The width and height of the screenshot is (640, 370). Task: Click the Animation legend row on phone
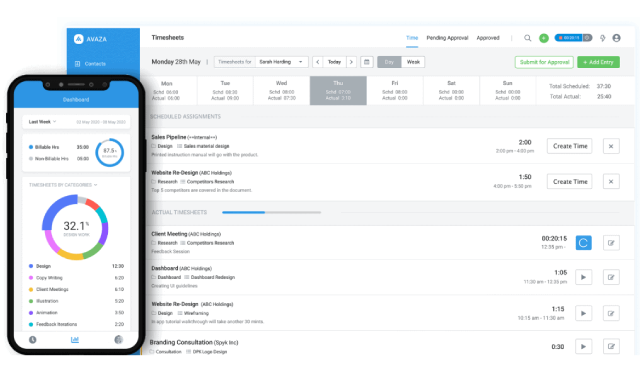pos(76,312)
